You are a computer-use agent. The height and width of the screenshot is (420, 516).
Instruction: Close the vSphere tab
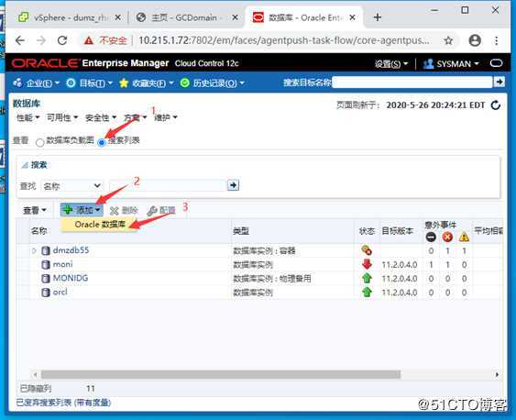tap(117, 17)
